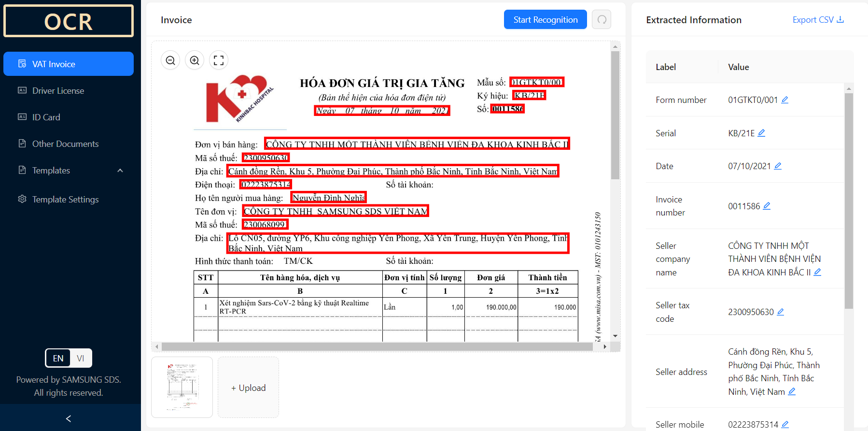Open the Template Settings menu item
The image size is (868, 431).
[69, 199]
